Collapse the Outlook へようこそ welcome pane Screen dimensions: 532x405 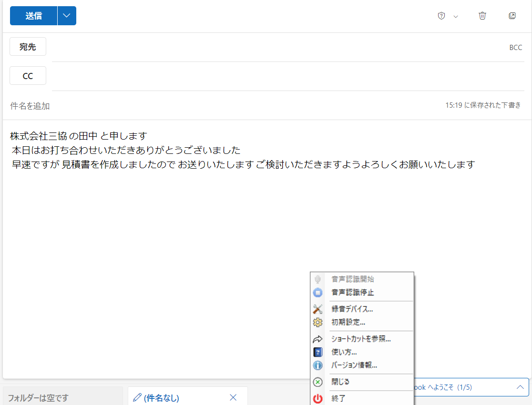(519, 387)
